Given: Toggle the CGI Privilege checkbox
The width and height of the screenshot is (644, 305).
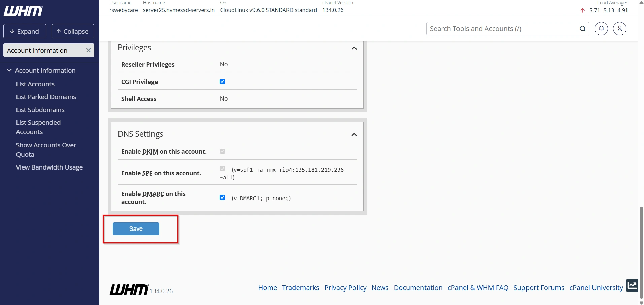Looking at the screenshot, I should pos(222,81).
